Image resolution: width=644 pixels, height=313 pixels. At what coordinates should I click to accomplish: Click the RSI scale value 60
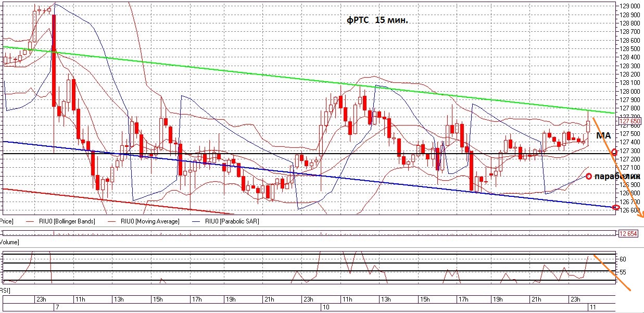coord(623,259)
